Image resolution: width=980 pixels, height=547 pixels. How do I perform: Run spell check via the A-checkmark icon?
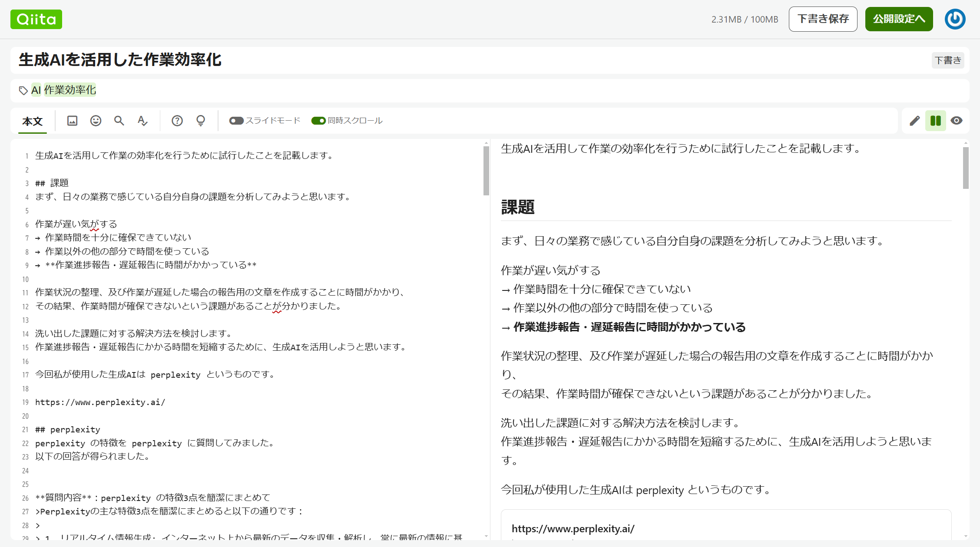(x=142, y=121)
